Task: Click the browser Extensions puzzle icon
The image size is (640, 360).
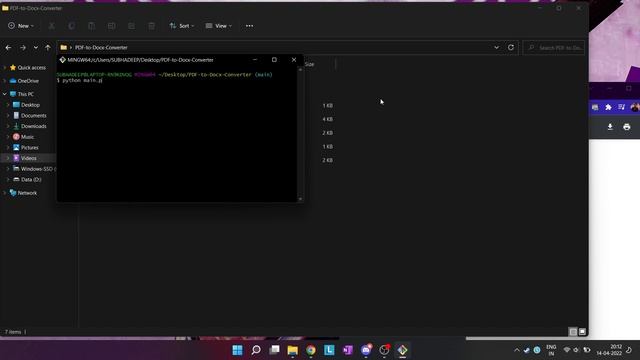Action: [608, 107]
